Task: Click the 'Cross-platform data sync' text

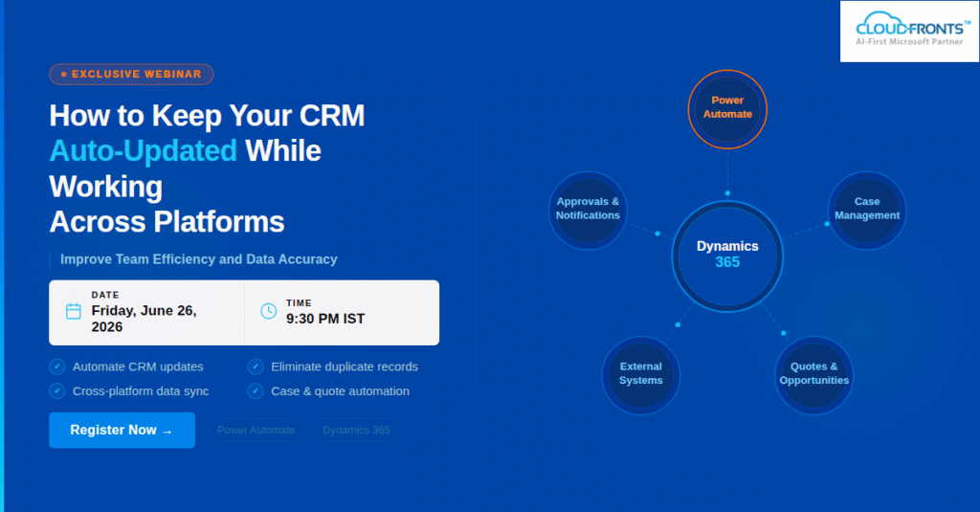Action: pos(141,391)
